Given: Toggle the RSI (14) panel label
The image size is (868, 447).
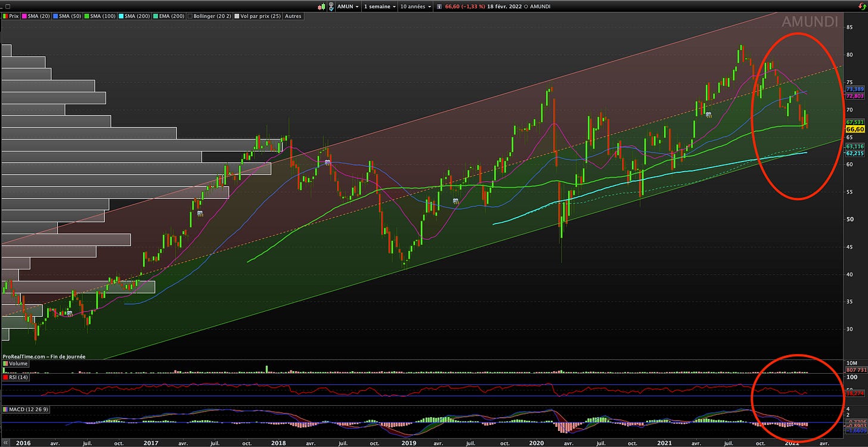Looking at the screenshot, I should click(15, 377).
